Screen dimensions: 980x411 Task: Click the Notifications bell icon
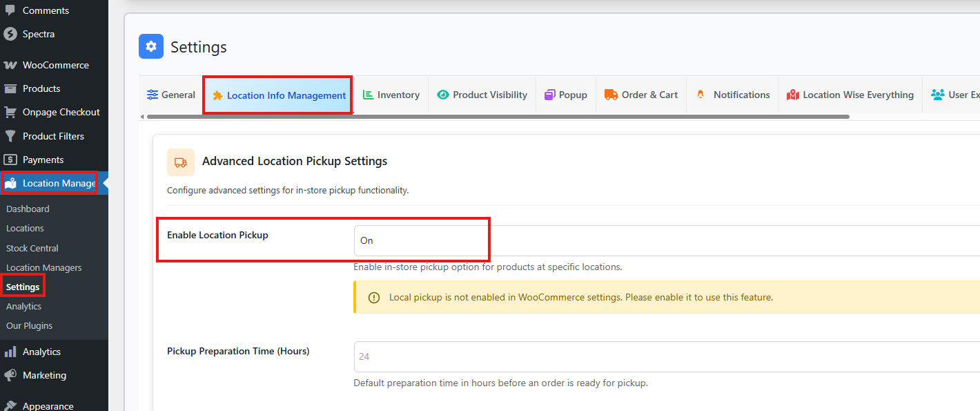click(700, 95)
